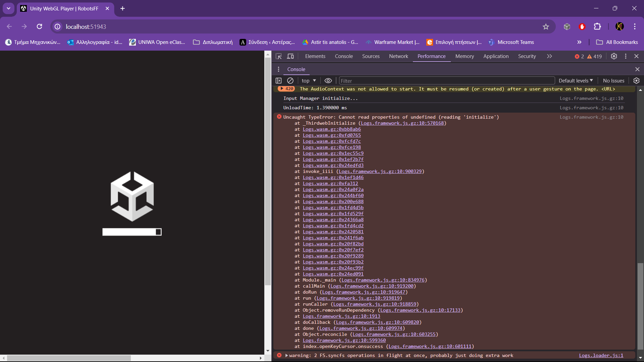Focus the console Filter input field
Screen dimensions: 644x362
[x=446, y=81]
